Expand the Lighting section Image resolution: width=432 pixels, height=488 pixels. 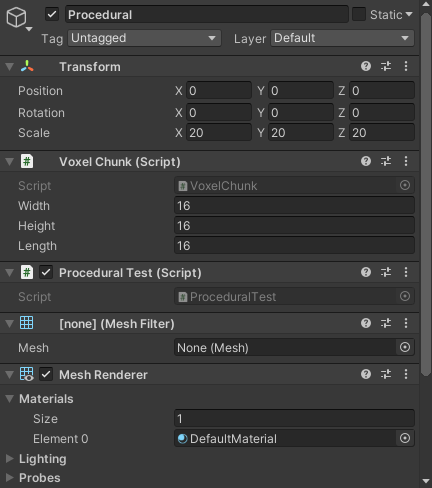tap(43, 459)
